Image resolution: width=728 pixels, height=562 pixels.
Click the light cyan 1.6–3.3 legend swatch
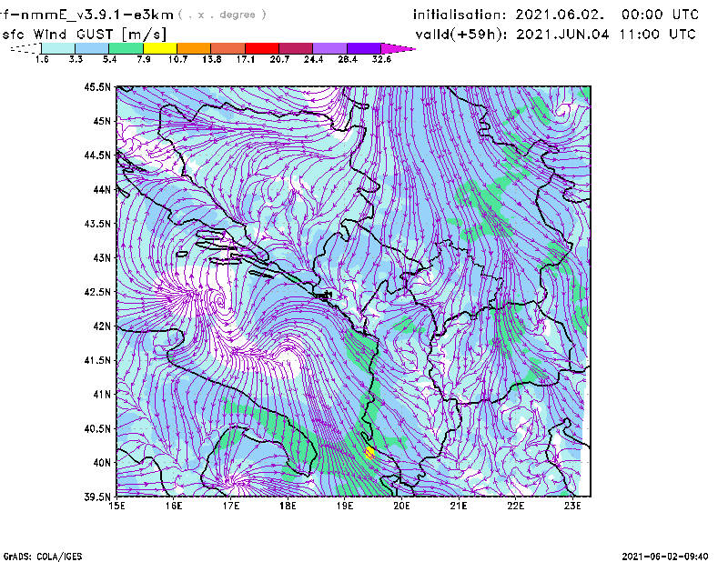(x=58, y=48)
